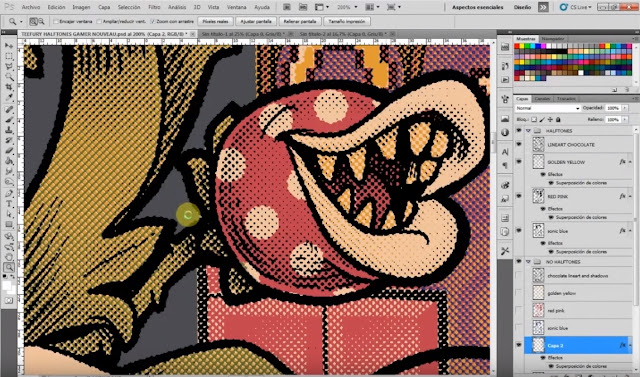
Task: Select the Quick Selection tool
Action: tap(9, 77)
